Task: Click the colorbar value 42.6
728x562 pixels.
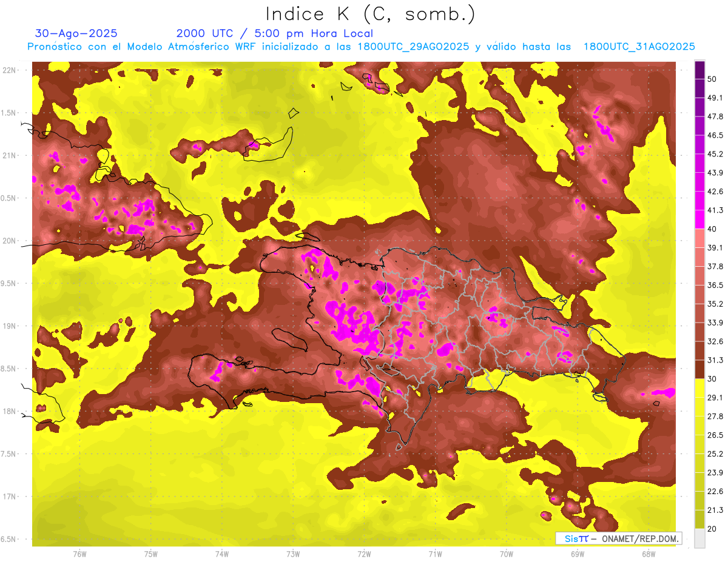Action: (x=715, y=192)
